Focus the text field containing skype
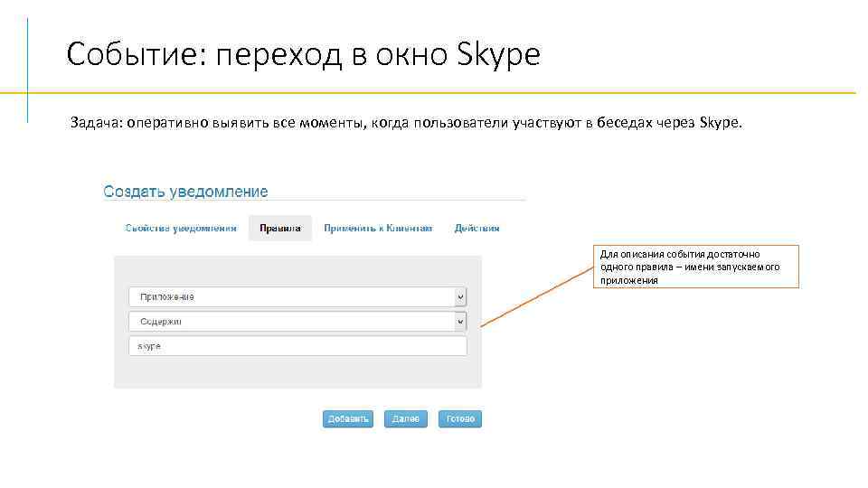The width and height of the screenshot is (868, 488). [x=297, y=347]
